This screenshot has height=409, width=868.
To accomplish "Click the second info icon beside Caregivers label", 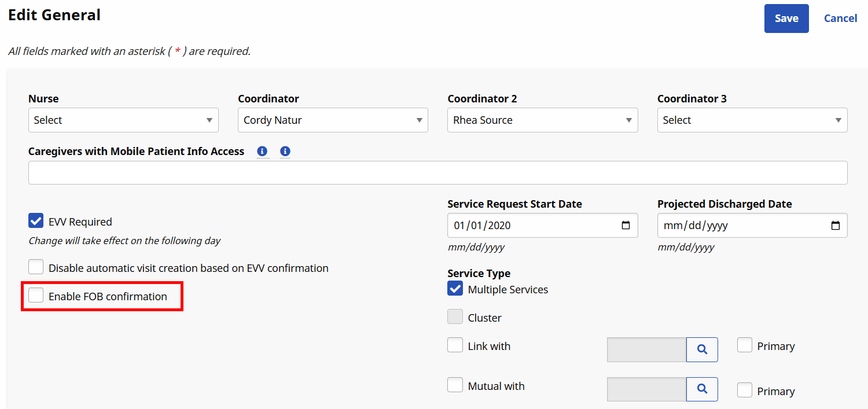I will (285, 151).
